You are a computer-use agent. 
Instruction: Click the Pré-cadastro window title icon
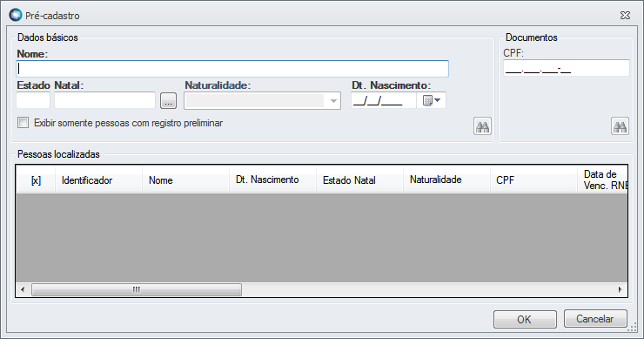tap(16, 15)
